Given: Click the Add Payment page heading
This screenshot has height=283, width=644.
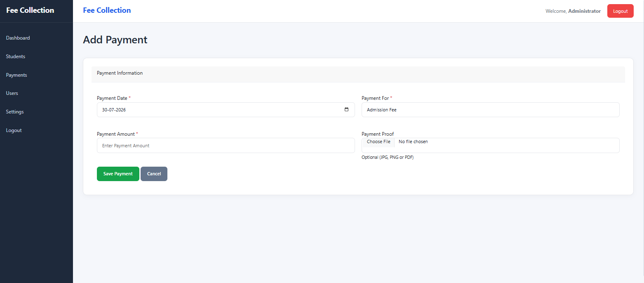Looking at the screenshot, I should click(115, 40).
